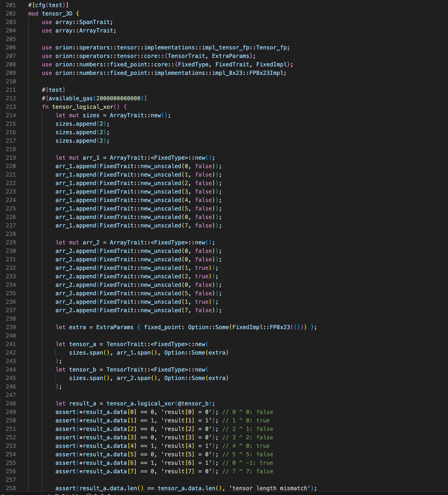The image size is (448, 495).
Task: Click string 'tensor length mismatch'
Action: point(269,488)
